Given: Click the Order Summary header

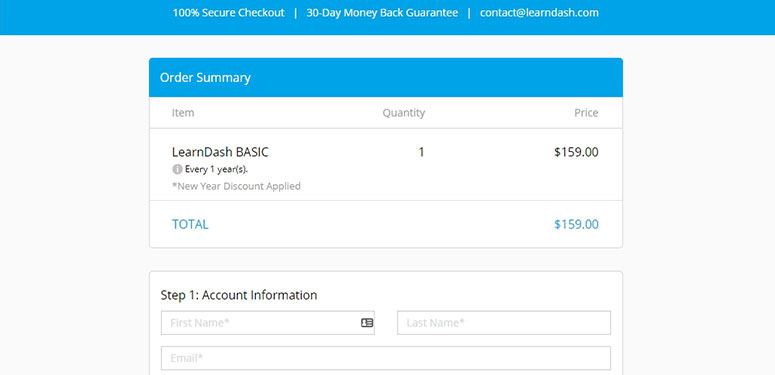Looking at the screenshot, I should (x=205, y=78).
